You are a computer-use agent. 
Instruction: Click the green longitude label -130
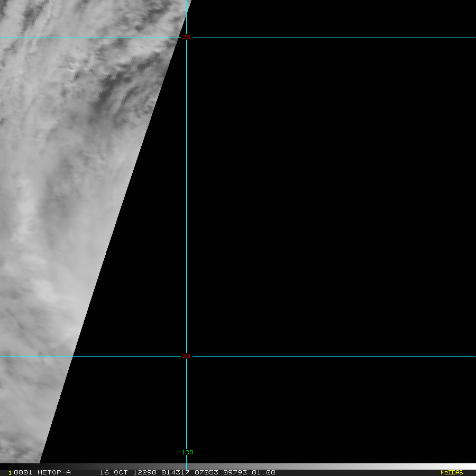tap(185, 452)
